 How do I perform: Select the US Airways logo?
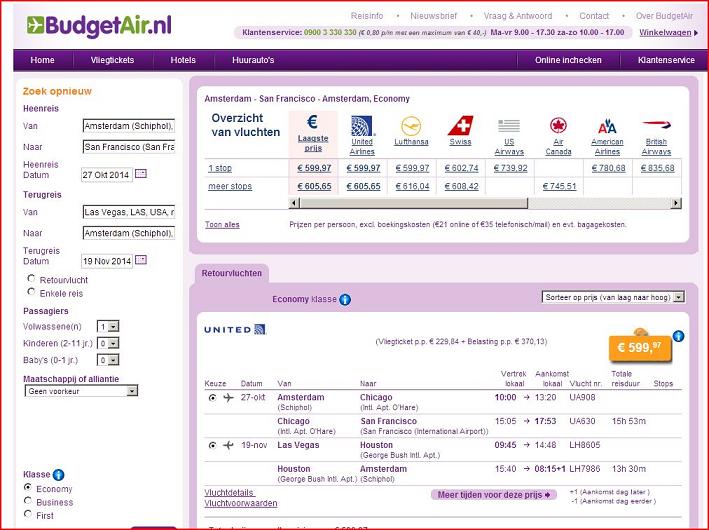pyautogui.click(x=509, y=126)
